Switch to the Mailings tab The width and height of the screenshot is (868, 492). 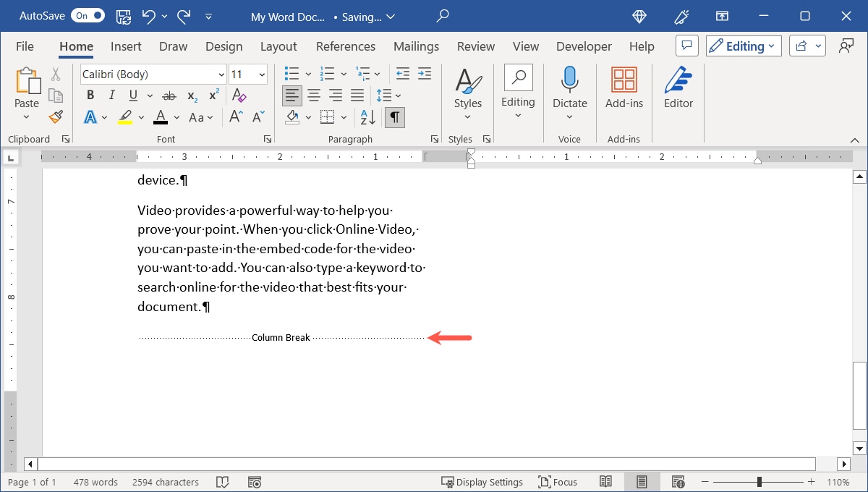pyautogui.click(x=416, y=46)
